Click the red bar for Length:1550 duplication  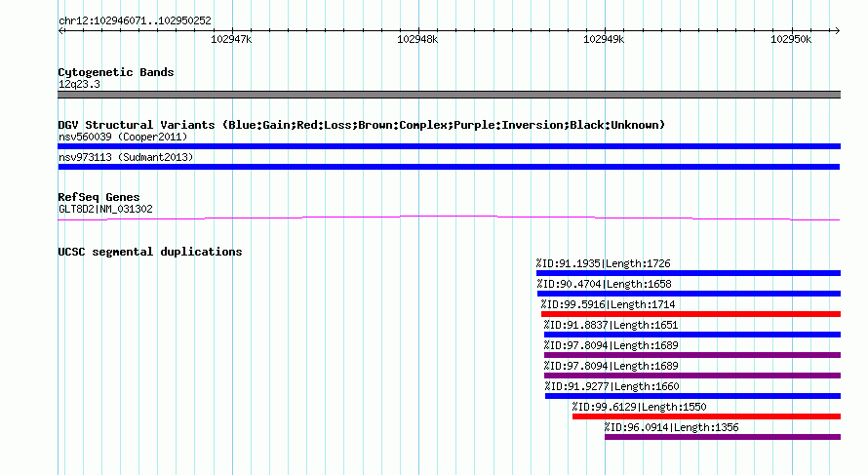(706, 416)
